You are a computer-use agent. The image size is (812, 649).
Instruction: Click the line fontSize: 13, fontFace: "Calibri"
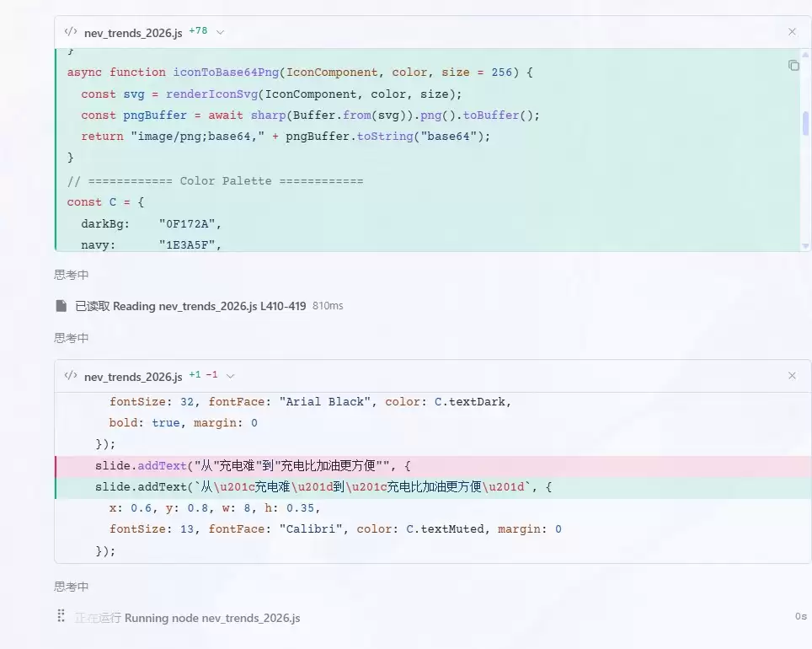[335, 529]
